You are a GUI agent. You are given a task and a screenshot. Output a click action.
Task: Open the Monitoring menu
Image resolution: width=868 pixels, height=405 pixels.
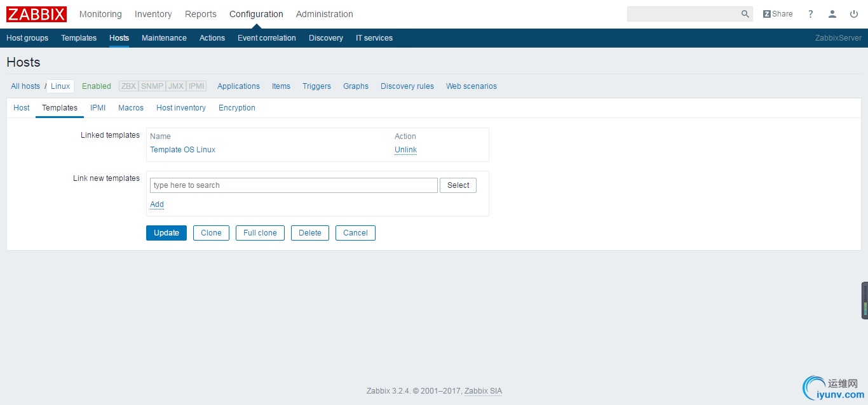click(x=100, y=14)
